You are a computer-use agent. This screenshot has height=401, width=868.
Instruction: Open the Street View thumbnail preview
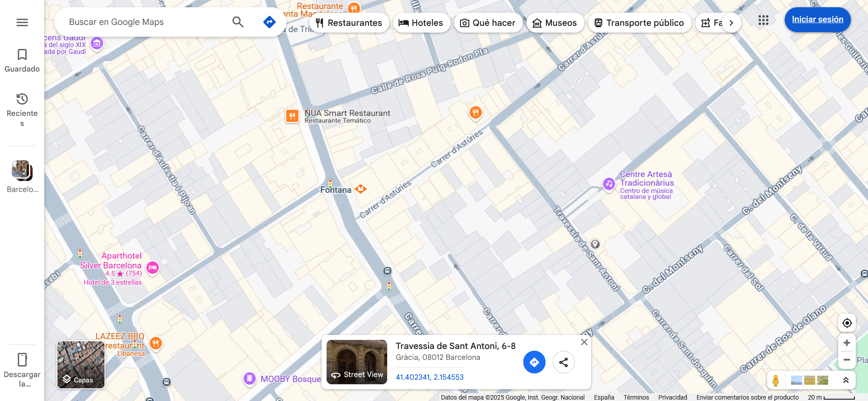(357, 362)
